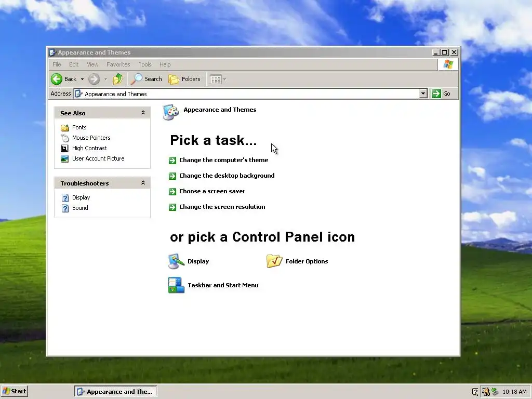Click the title bar window icon

coord(52,52)
